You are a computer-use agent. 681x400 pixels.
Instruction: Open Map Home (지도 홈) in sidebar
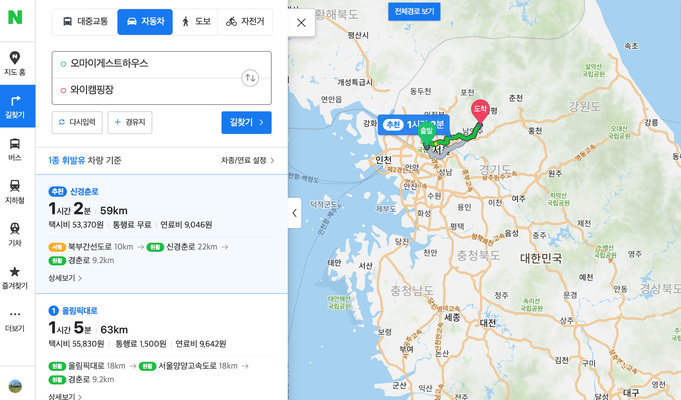[15, 63]
